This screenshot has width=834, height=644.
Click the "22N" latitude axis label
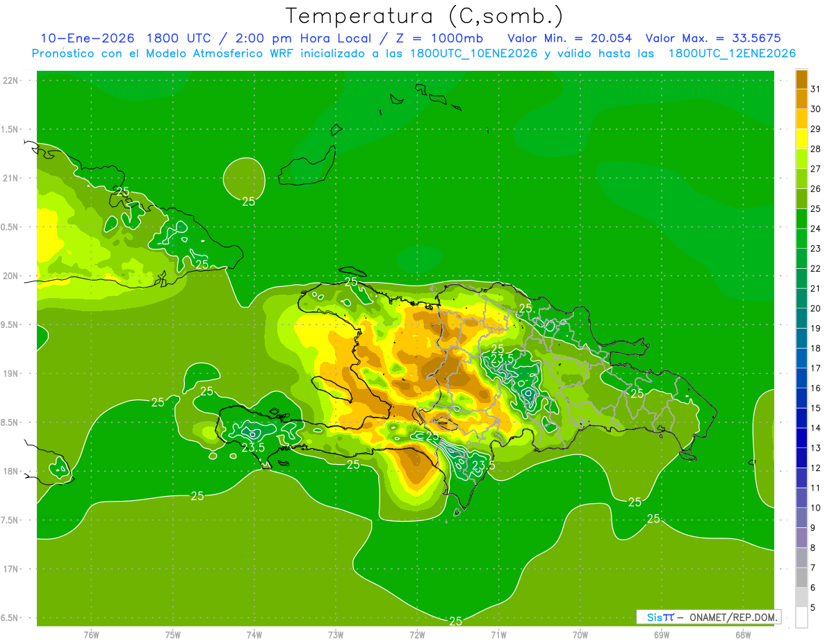[11, 81]
